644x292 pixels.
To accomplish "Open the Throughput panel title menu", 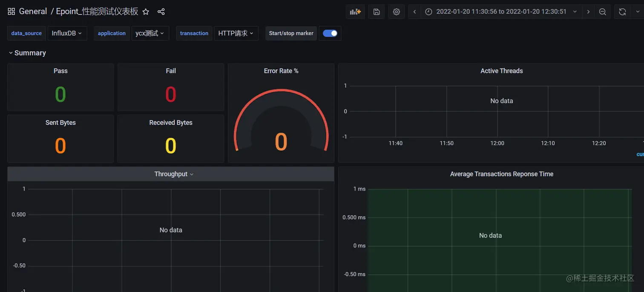I will tap(174, 174).
